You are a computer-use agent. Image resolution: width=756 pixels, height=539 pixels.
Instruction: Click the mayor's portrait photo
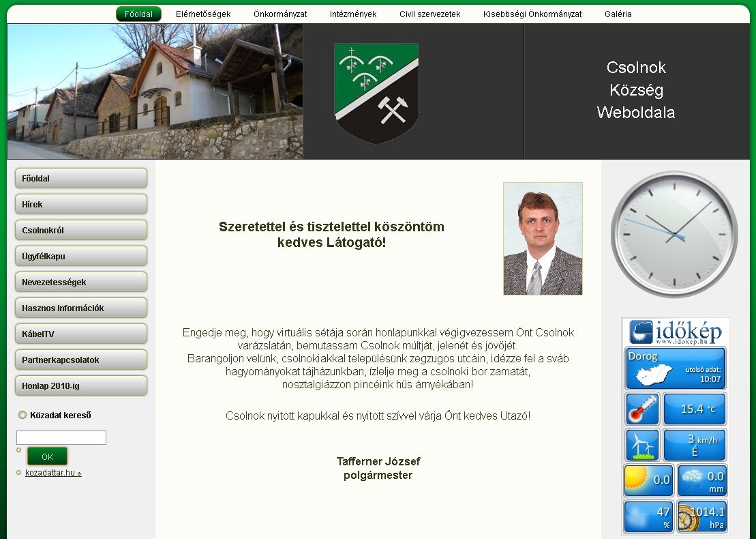click(543, 238)
